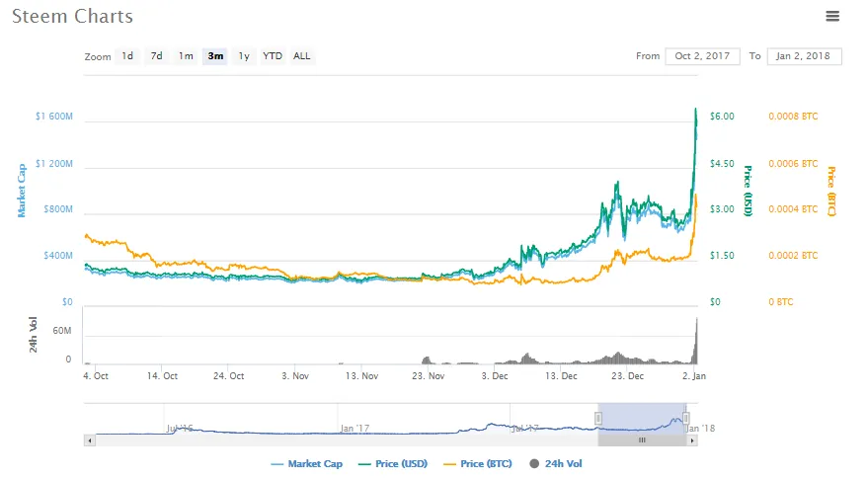
Task: Click the Price (USD) axis title
Action: coord(748,191)
